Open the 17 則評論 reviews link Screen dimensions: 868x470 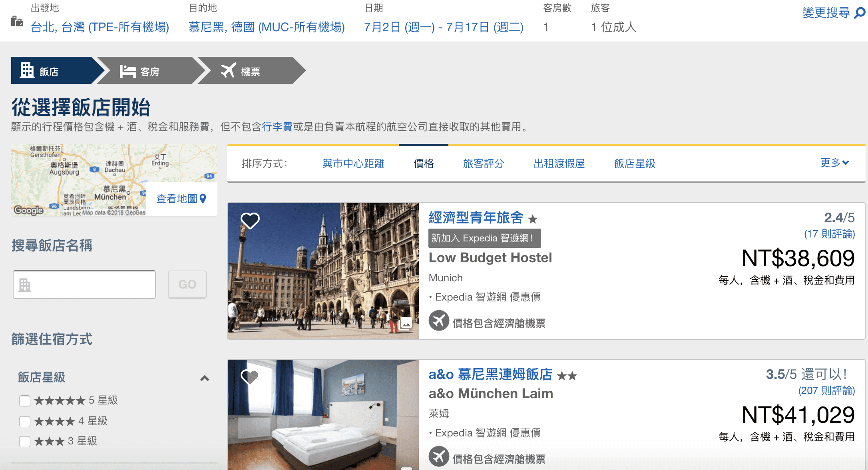[x=829, y=234]
